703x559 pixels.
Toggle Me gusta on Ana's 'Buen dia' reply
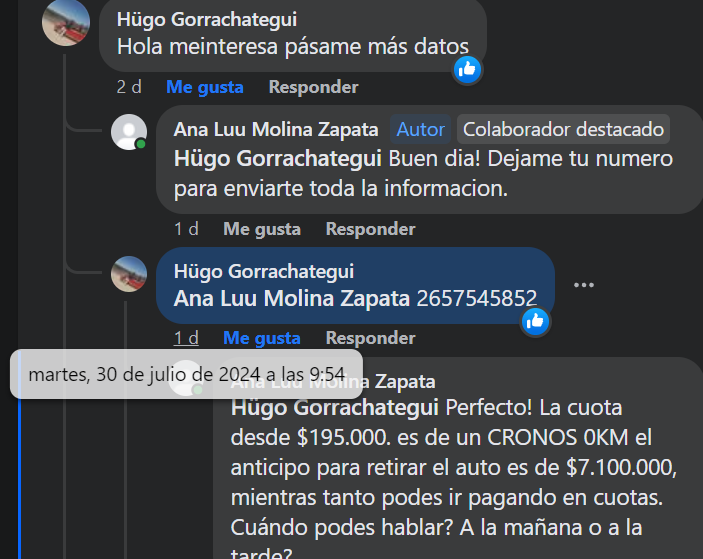262,229
